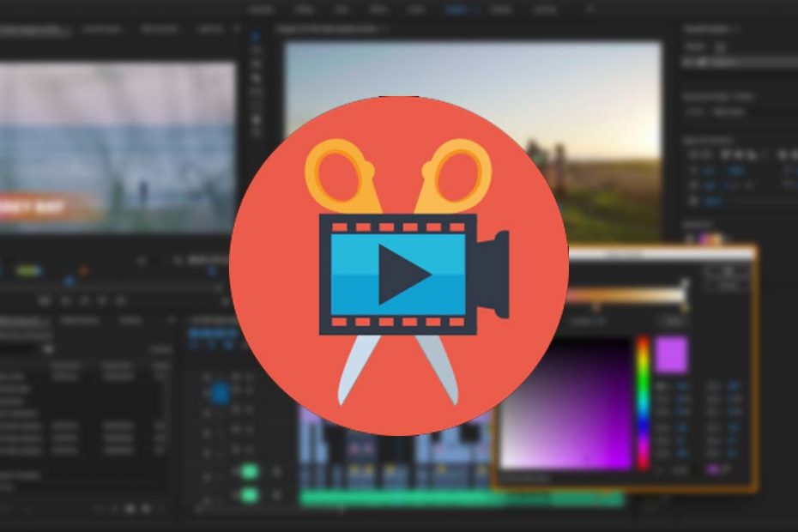
Task: Click the foggy scene preview in the Source monitor
Action: [x=118, y=148]
